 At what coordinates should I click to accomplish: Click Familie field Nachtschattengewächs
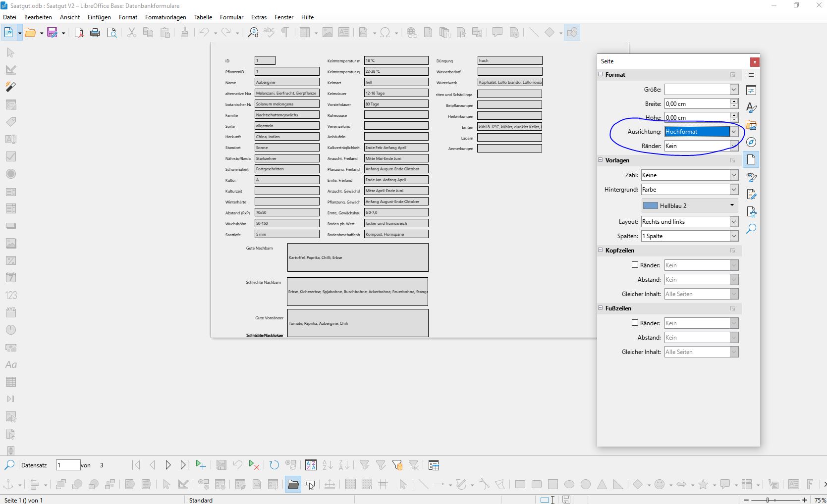287,115
